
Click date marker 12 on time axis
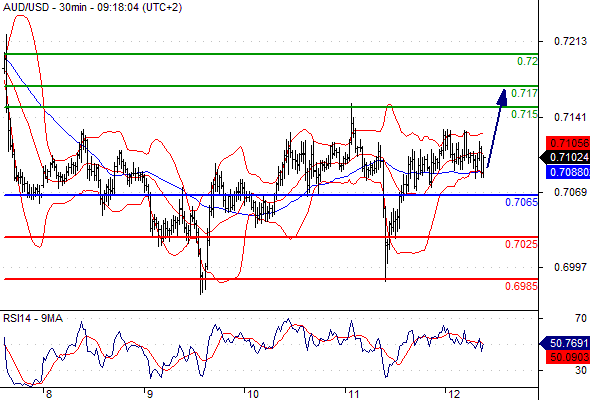pos(454,394)
